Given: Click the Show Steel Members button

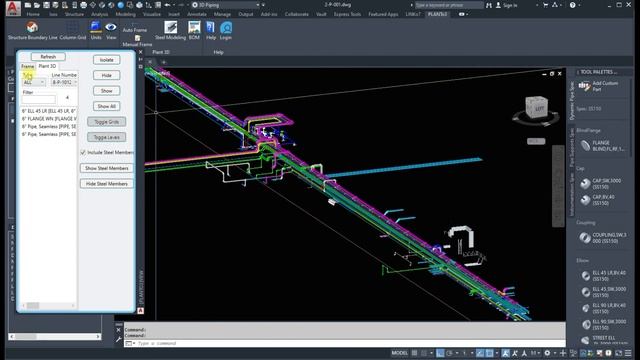Looking at the screenshot, I should point(107,168).
